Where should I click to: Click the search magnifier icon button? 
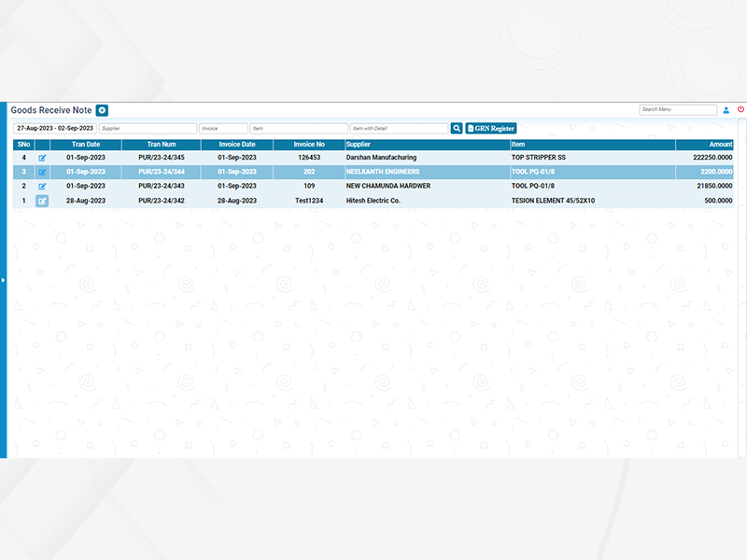[457, 128]
